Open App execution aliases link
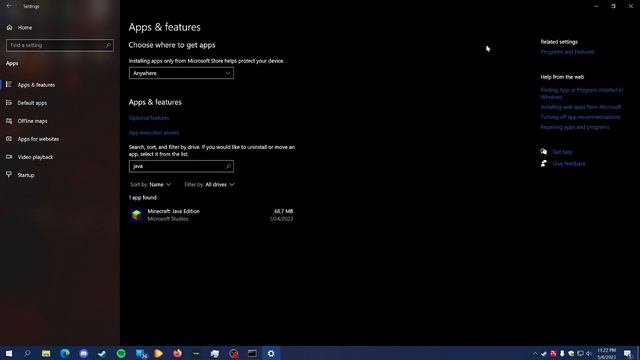The width and height of the screenshot is (640, 360). click(154, 133)
